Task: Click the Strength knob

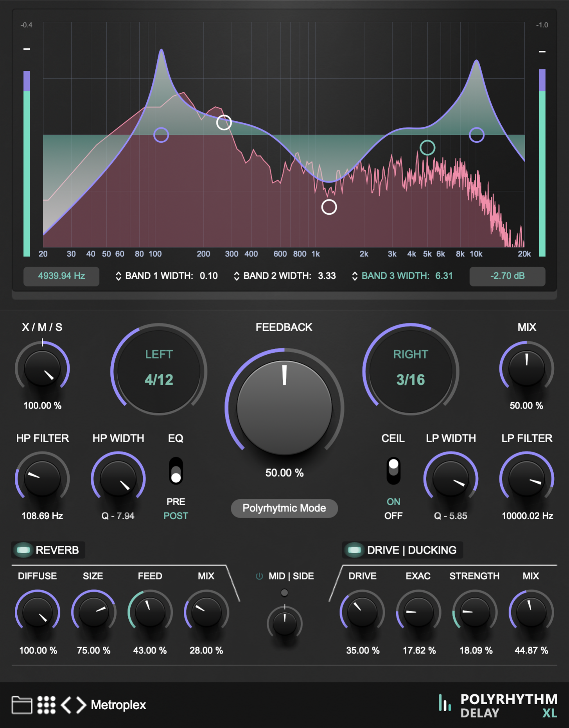Action: pyautogui.click(x=475, y=612)
